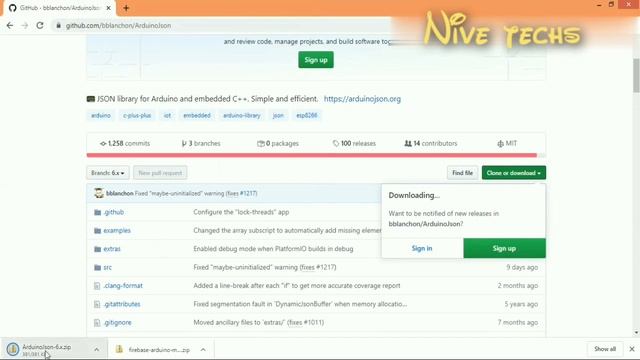Close the downloads bar
Screen dimensions: 640x360
click(632, 349)
